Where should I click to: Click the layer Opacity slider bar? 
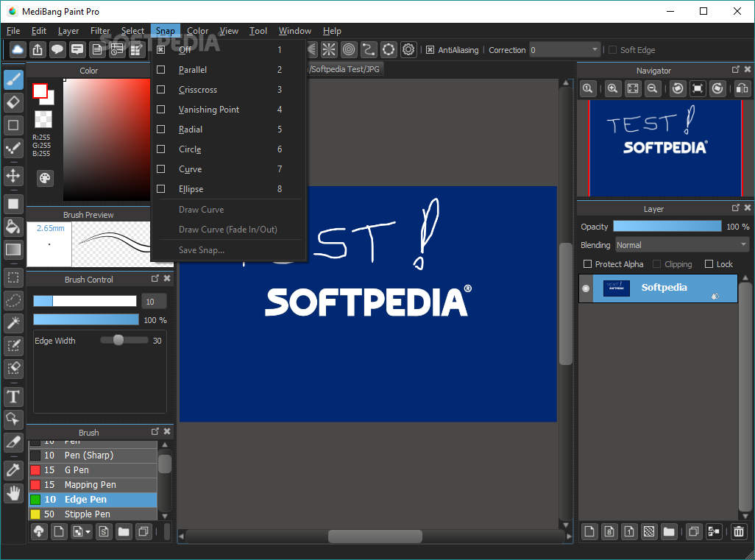[667, 227]
